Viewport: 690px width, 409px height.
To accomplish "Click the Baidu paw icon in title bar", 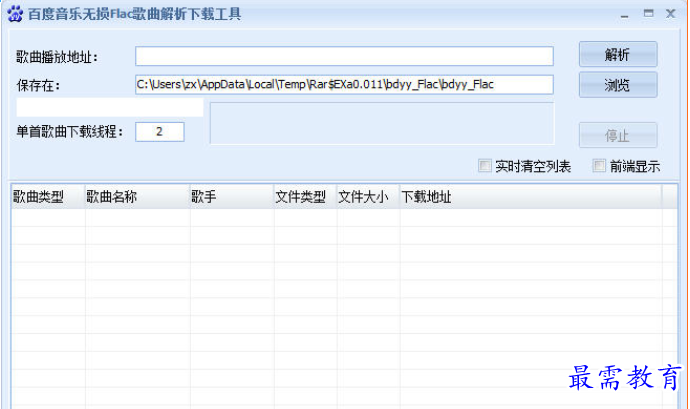I will (x=15, y=14).
